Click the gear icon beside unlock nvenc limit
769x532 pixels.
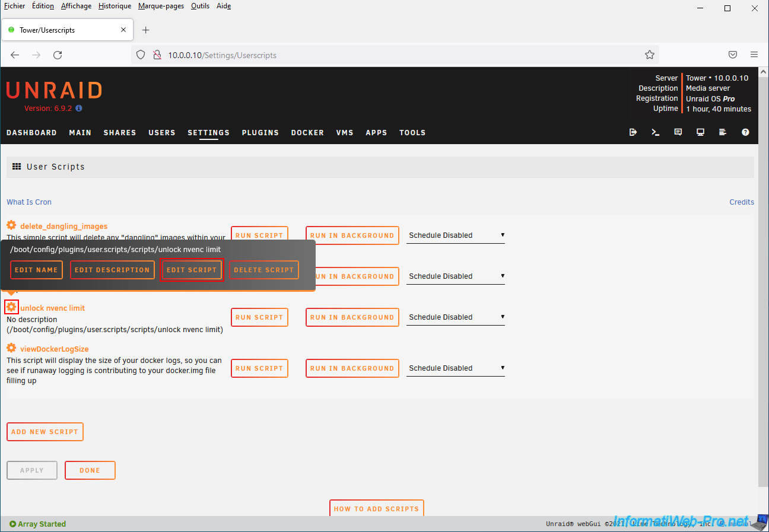click(11, 307)
